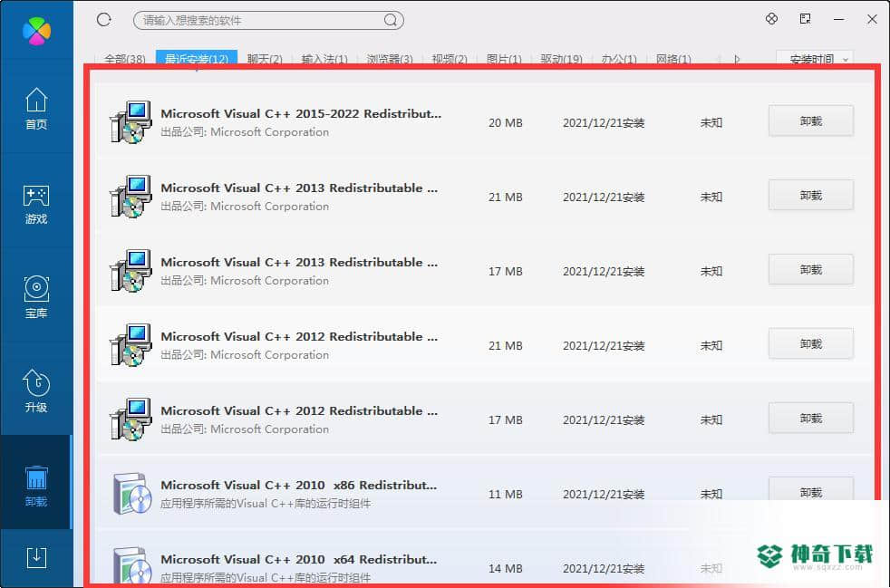Open the 升级 upgrade section in sidebar
Screen dimensions: 890x588
pyautogui.click(x=36, y=391)
